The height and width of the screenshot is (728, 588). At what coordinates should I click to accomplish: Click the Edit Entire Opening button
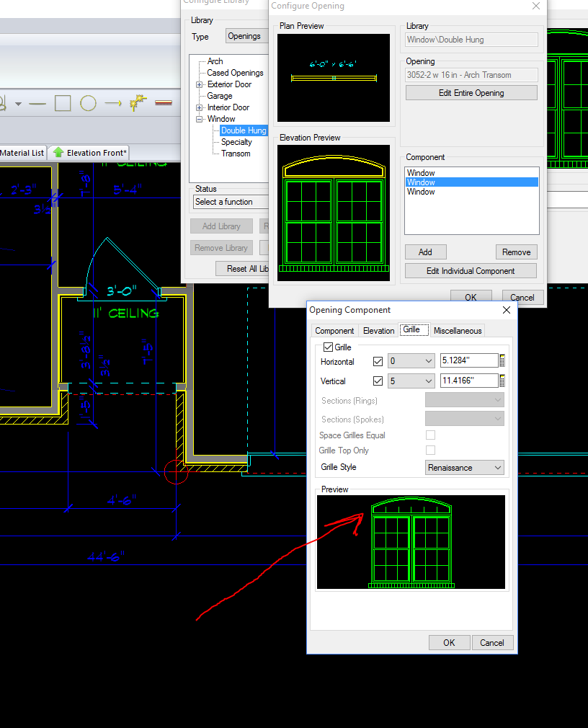click(471, 92)
